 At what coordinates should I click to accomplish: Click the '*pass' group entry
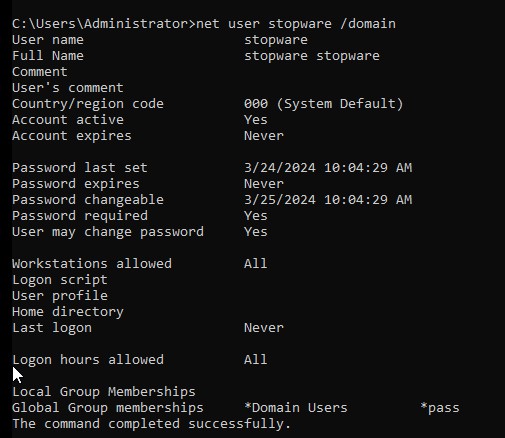coord(440,408)
